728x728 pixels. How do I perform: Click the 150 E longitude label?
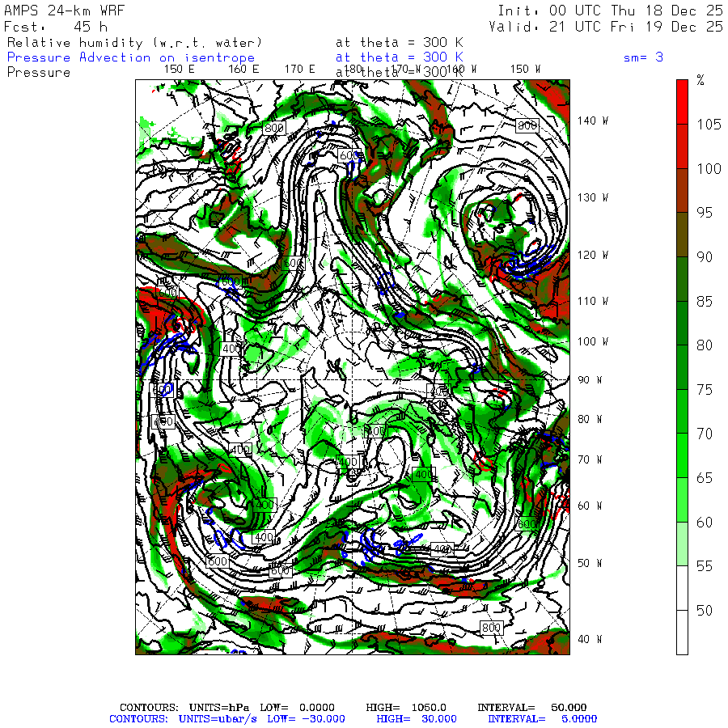[180, 69]
